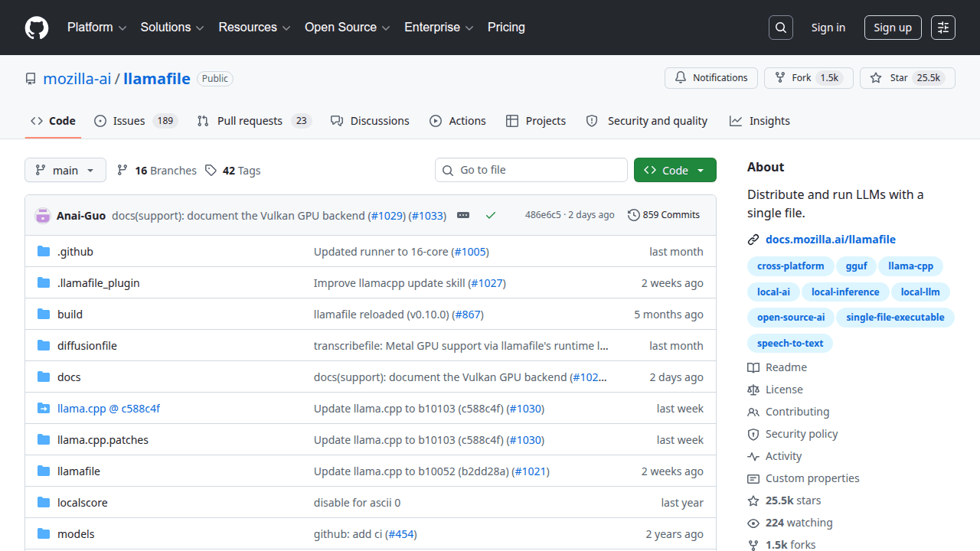Expand the Open Source menu
This screenshot has width=980, height=551.
point(348,28)
